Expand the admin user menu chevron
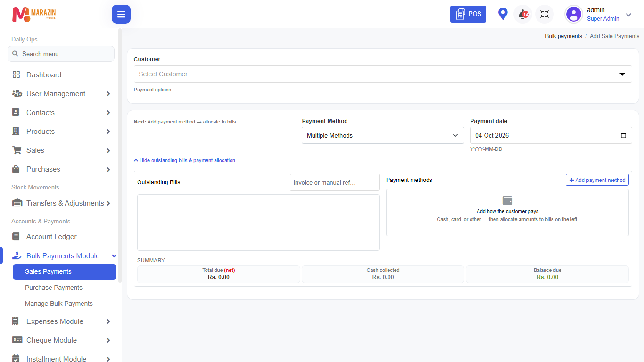 (628, 15)
